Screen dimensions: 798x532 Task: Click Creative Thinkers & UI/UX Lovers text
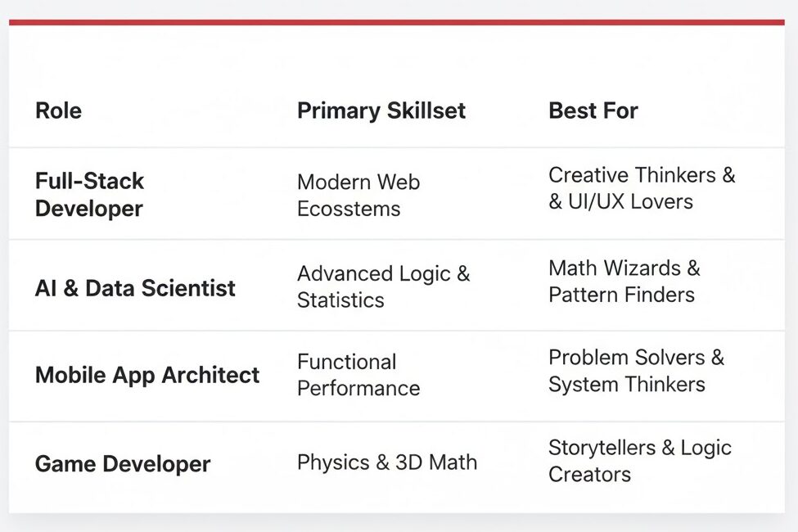642,188
